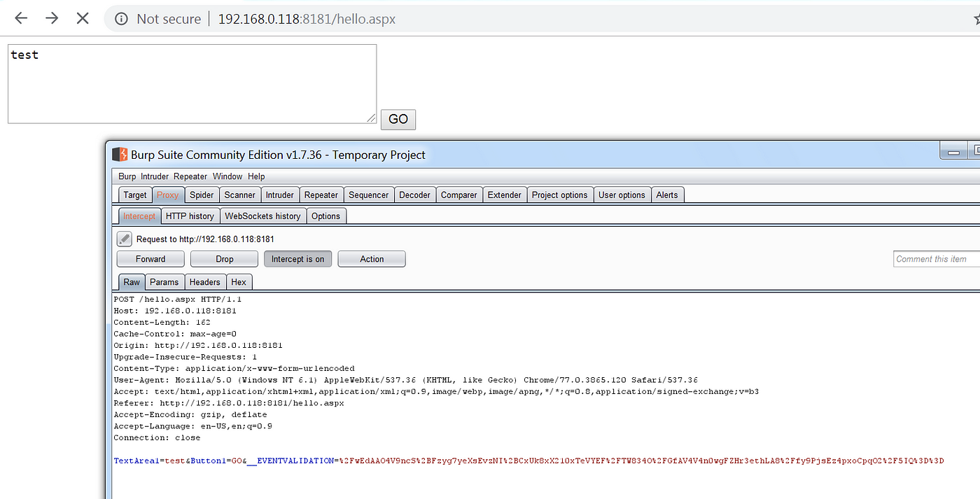
Task: Toggle the Intercept is on button
Action: point(298,259)
